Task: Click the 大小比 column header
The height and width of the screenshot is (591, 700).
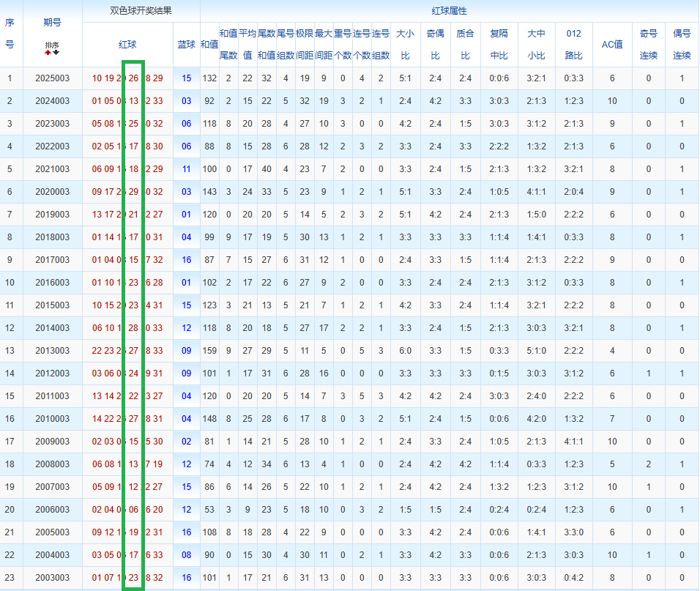Action: tap(405, 45)
